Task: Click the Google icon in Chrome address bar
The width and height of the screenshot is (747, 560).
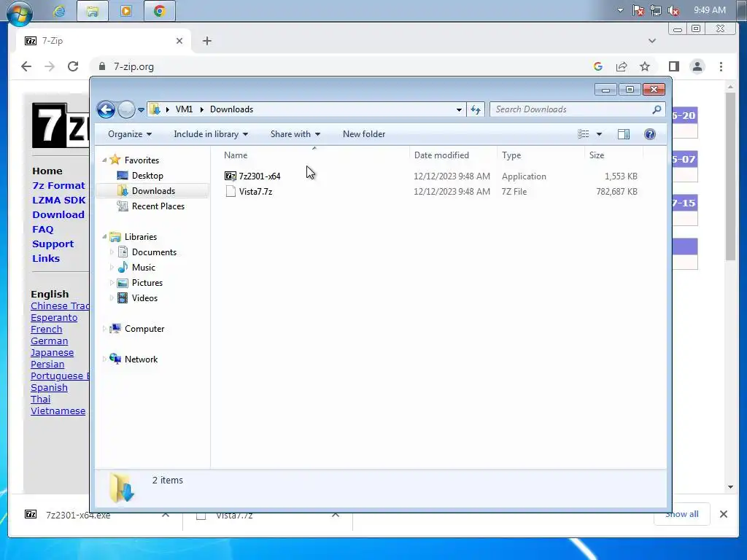Action: pos(598,66)
